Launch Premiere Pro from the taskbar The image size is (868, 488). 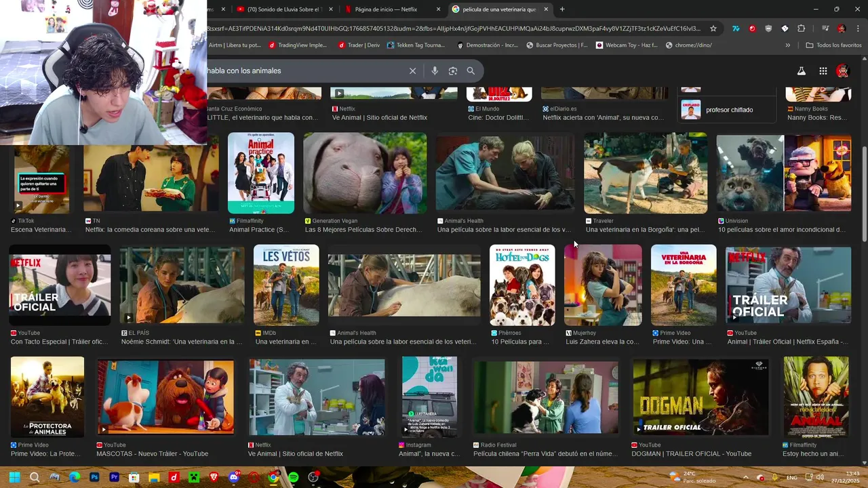[x=114, y=477]
